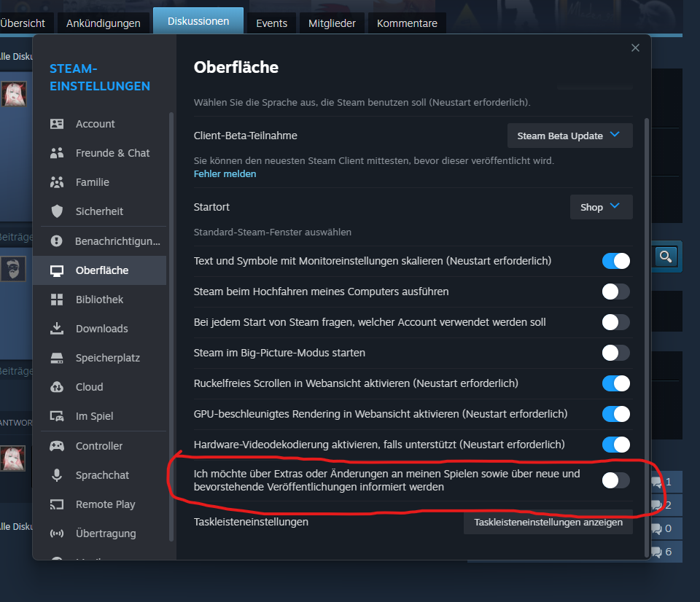Enable notifications about game releases toggle

[x=616, y=480]
